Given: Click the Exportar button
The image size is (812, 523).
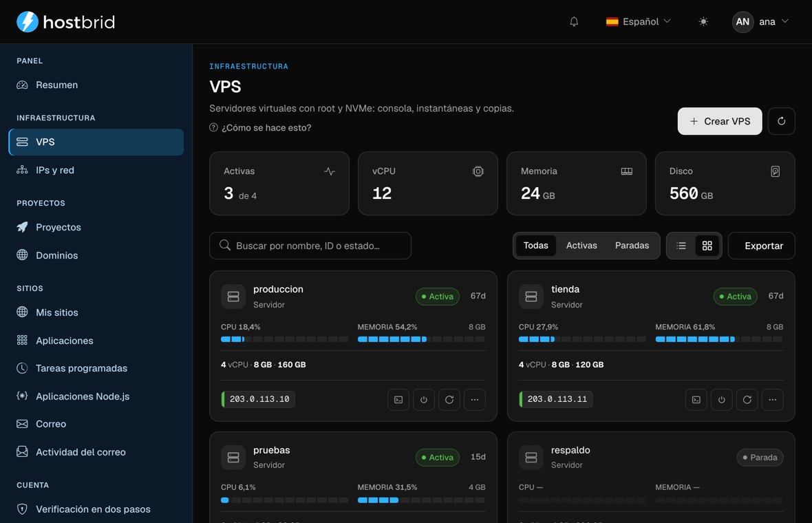Looking at the screenshot, I should 761,246.
